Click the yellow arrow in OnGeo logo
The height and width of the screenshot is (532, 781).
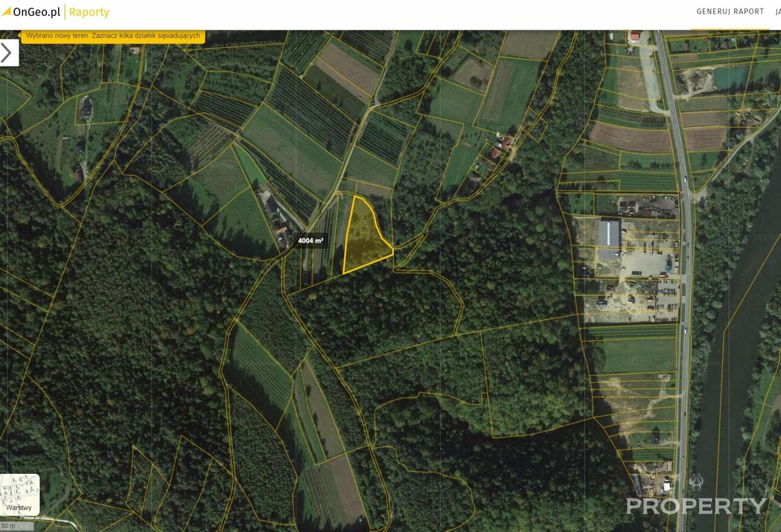6,12
